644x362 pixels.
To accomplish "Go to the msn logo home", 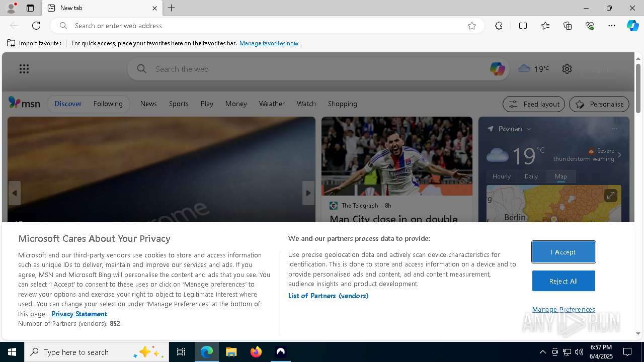I will 24,103.
